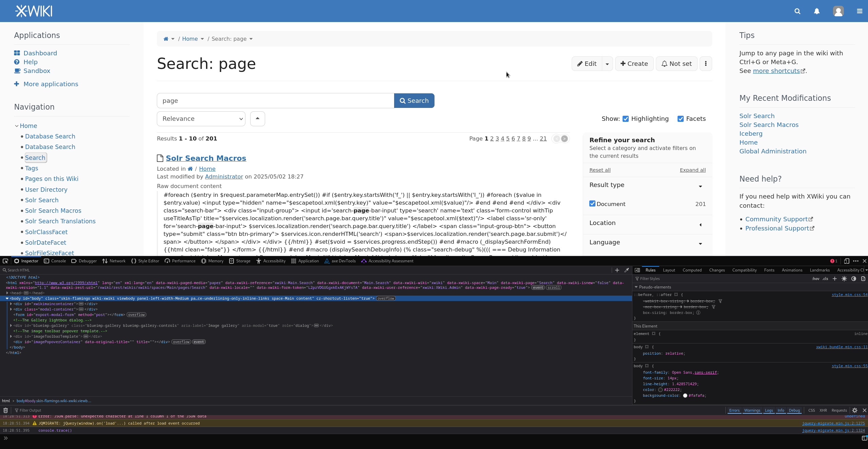
Task: Toggle the three-pane inspector layout icon
Action: 637,270
